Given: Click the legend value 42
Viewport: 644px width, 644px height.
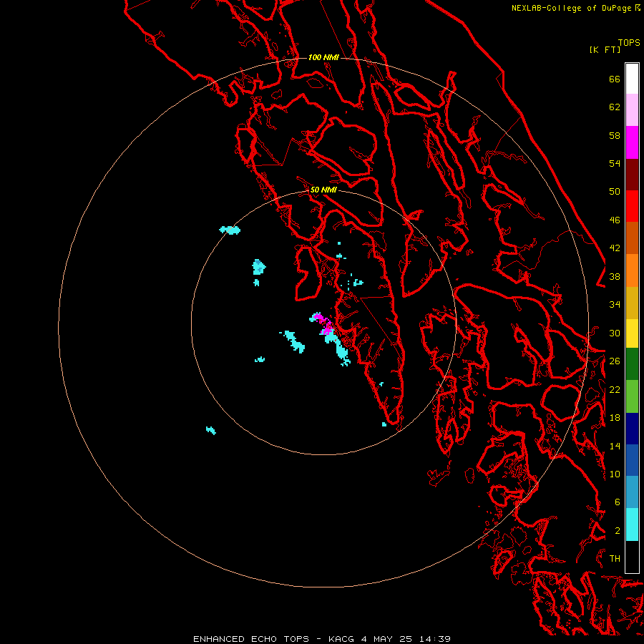Looking at the screenshot, I should point(615,248).
